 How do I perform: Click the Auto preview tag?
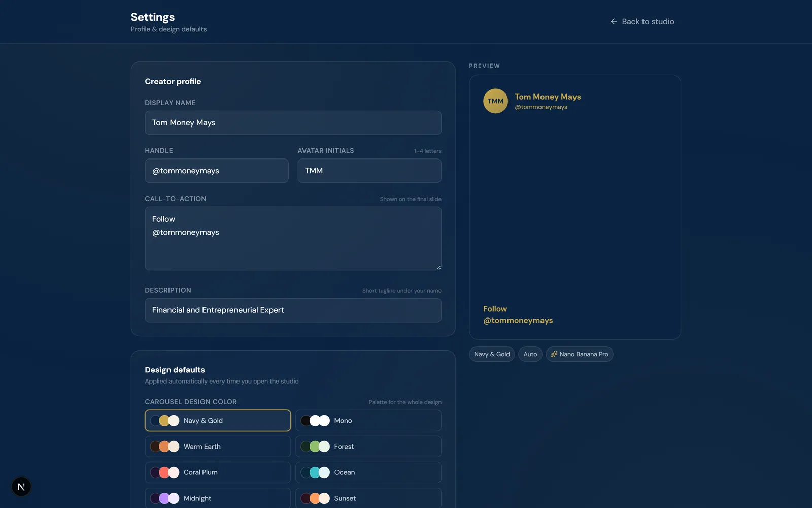click(x=530, y=354)
